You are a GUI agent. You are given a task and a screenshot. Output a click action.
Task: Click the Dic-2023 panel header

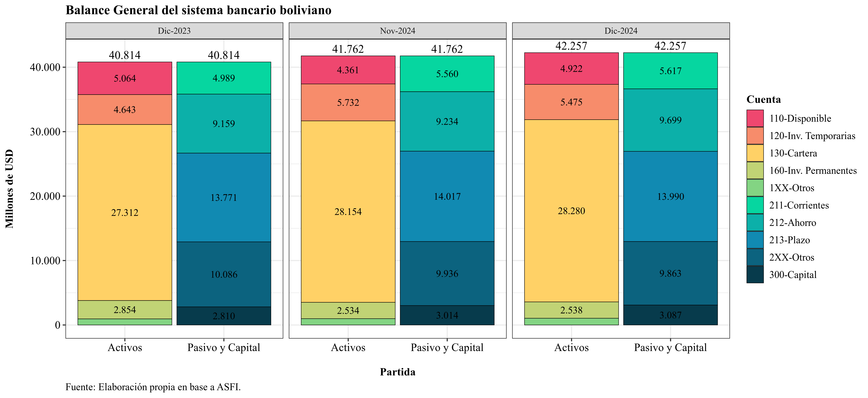coord(174,31)
